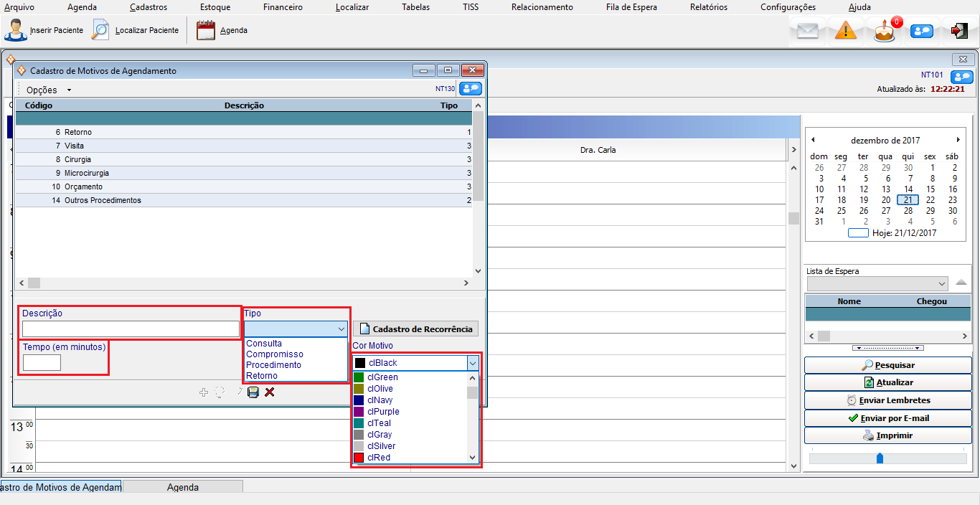Viewport: 980px width, 505px height.
Task: Click the exit door icon
Action: click(959, 31)
